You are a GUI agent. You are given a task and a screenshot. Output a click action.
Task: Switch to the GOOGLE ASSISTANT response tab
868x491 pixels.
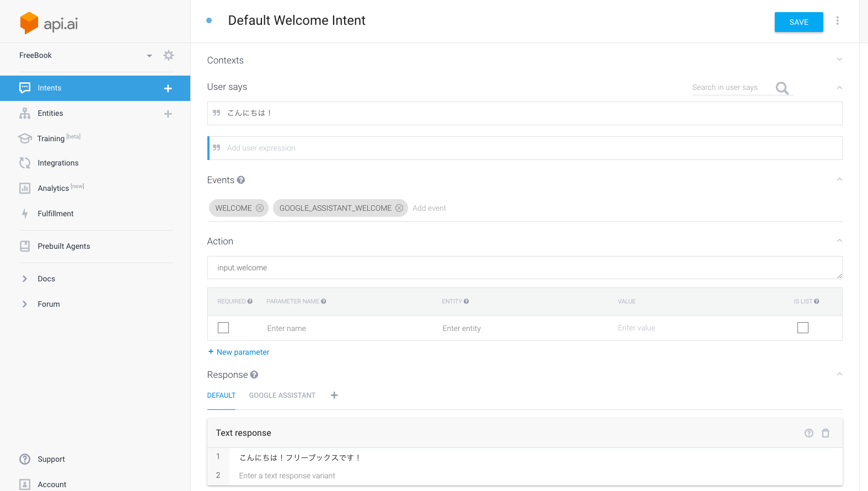coord(282,396)
